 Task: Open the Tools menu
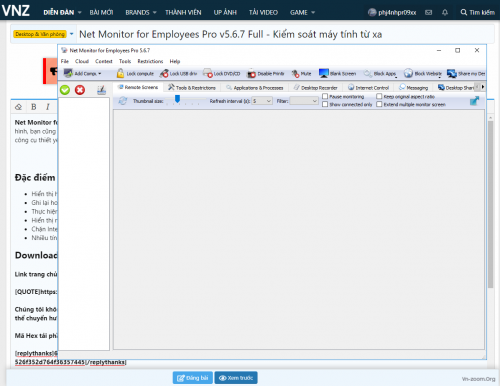click(x=125, y=61)
